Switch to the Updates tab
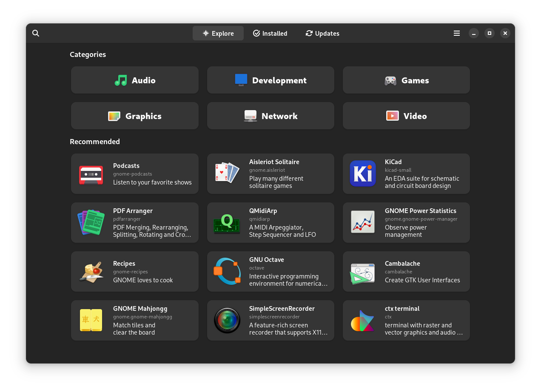The image size is (541, 392). (x=322, y=33)
